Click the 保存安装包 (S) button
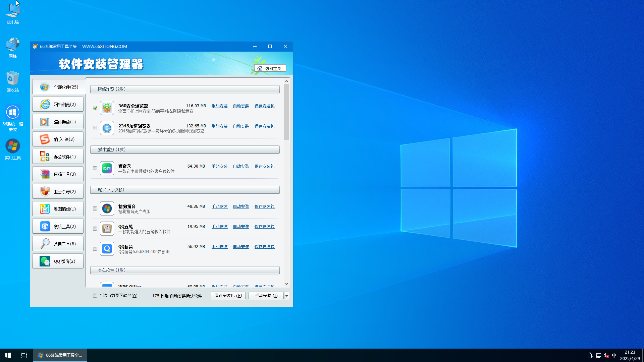Viewport: 644px width, 362px height. pos(228,296)
